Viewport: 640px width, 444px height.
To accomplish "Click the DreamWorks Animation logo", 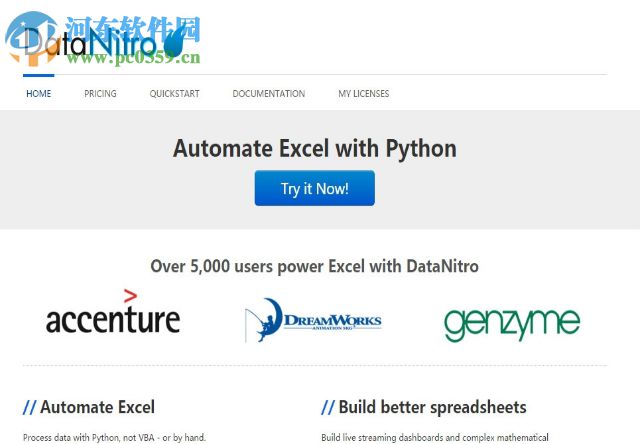I will [x=313, y=320].
